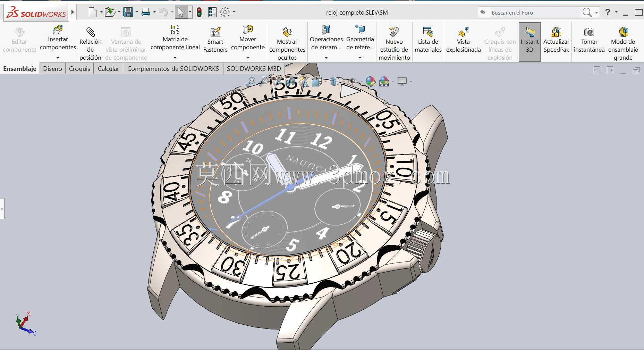Open the Calcular tab
644x350 pixels.
point(108,69)
